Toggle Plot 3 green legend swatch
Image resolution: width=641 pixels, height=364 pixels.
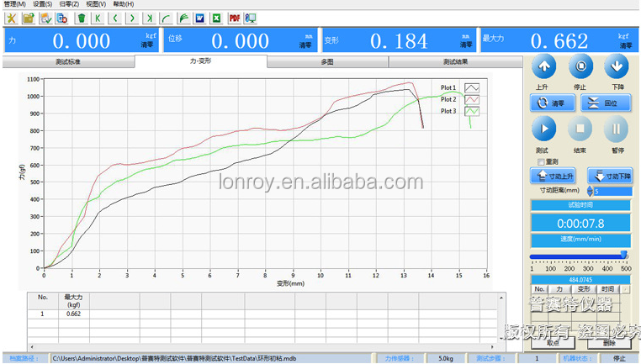click(472, 111)
